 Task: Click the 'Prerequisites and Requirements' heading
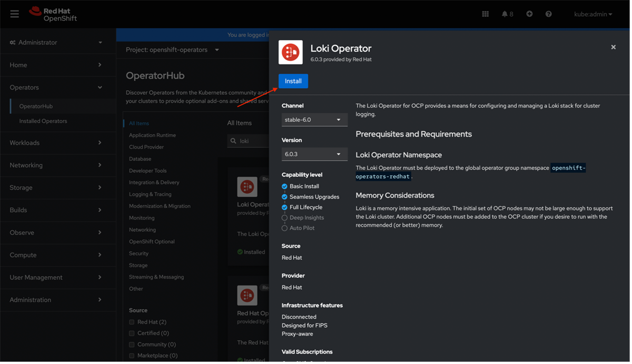pos(414,134)
